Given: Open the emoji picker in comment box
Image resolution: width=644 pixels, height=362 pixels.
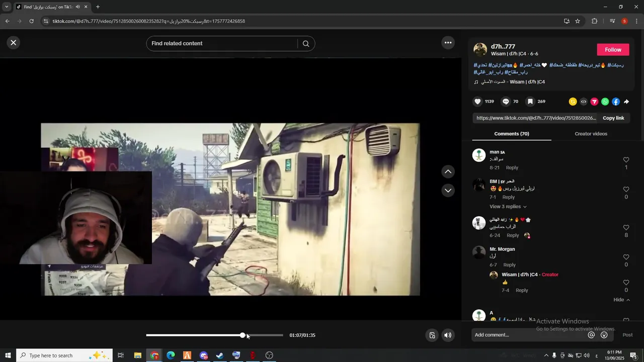Looking at the screenshot, I should 604,335.
